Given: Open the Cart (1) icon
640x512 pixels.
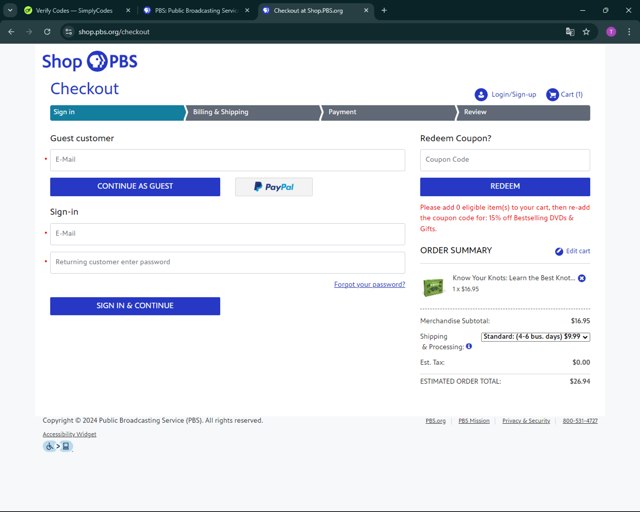Looking at the screenshot, I should 552,95.
